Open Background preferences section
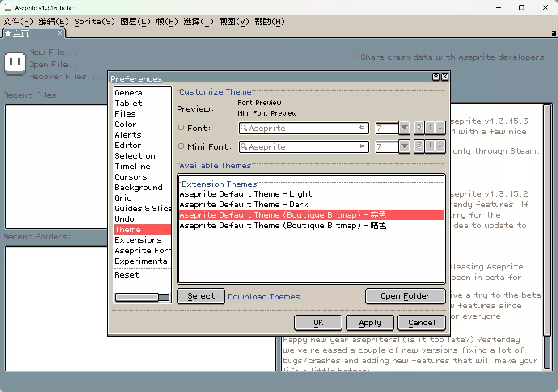The width and height of the screenshot is (558, 392). pyautogui.click(x=143, y=187)
